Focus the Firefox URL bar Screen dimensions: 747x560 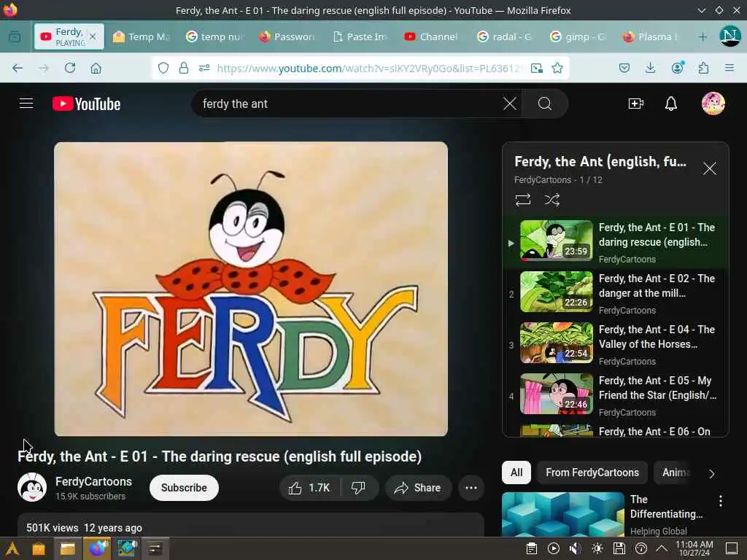click(x=368, y=68)
